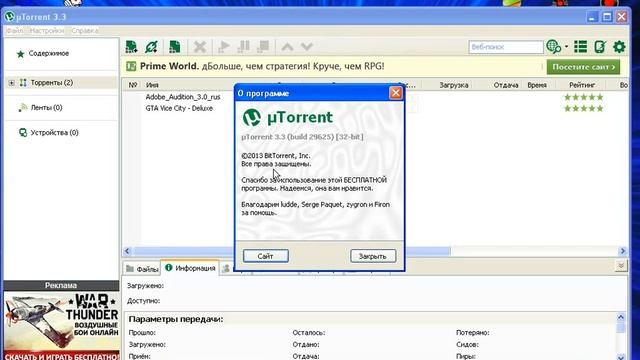Click the torrent list scroll left arrow

pyautogui.click(x=127, y=251)
